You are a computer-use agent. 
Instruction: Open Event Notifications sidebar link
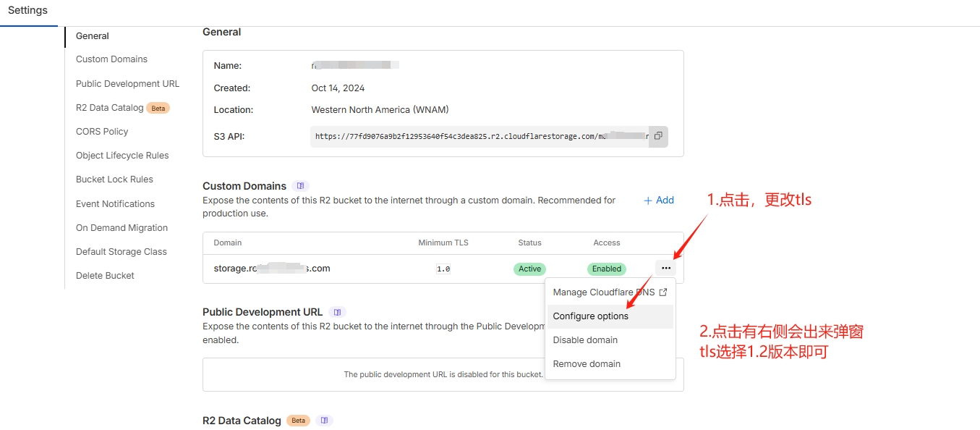(x=115, y=204)
